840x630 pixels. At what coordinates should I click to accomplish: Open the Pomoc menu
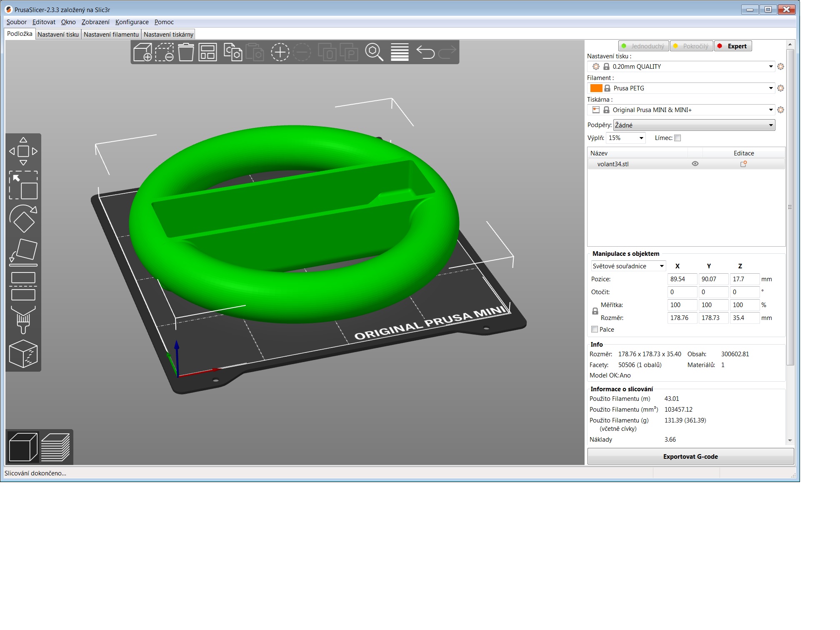tap(164, 22)
